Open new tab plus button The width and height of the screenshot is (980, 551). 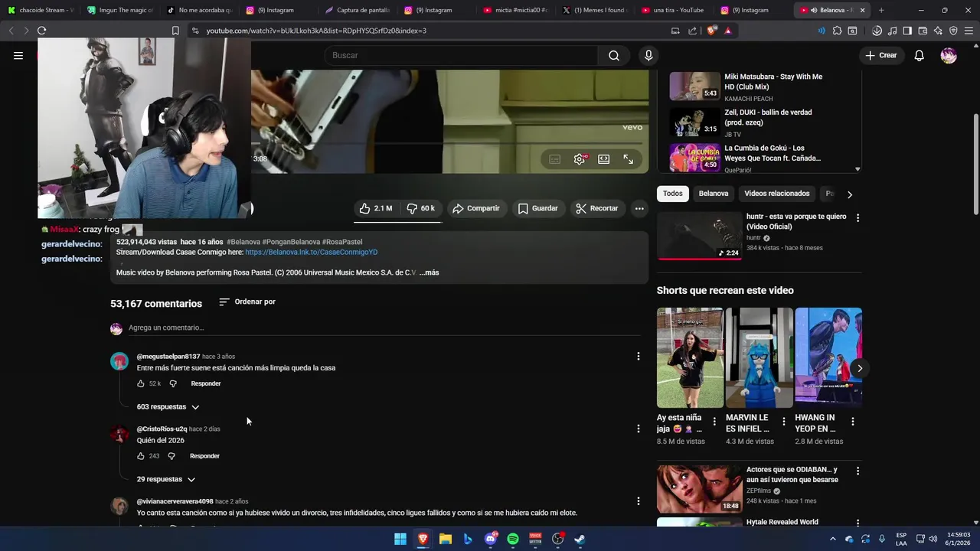(881, 10)
